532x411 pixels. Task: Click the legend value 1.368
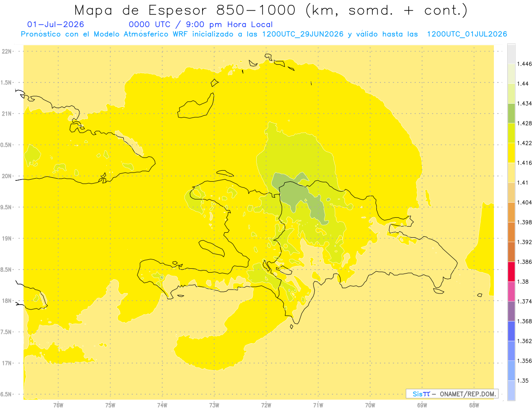click(524, 321)
